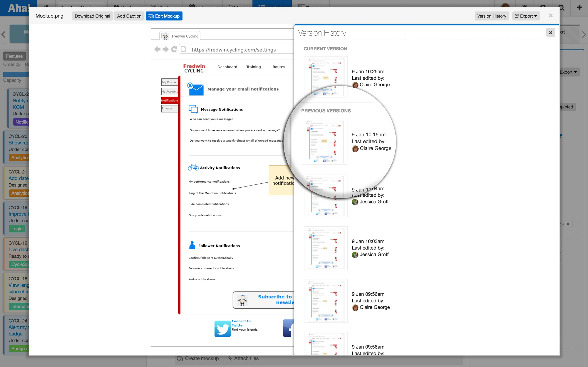Click the Attach files link

(x=243, y=358)
